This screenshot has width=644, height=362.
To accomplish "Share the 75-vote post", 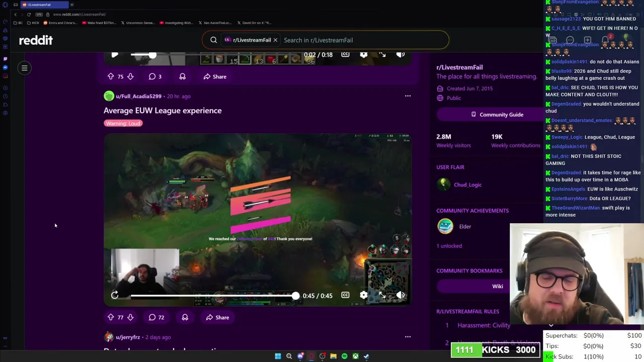I will point(215,76).
